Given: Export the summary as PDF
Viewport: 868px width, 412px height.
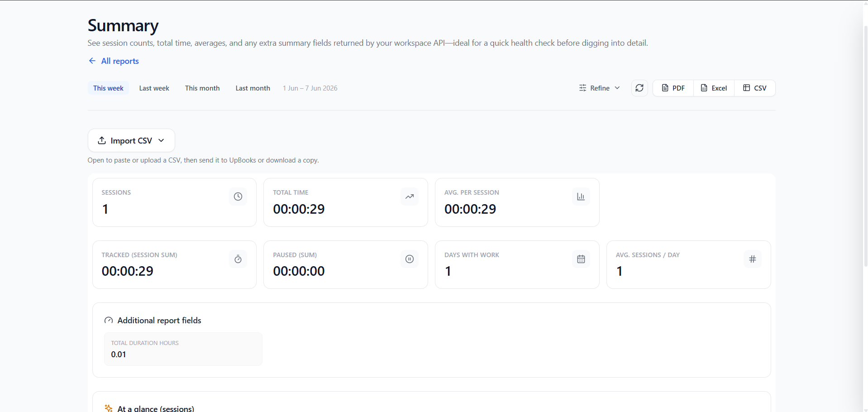Looking at the screenshot, I should [x=673, y=88].
